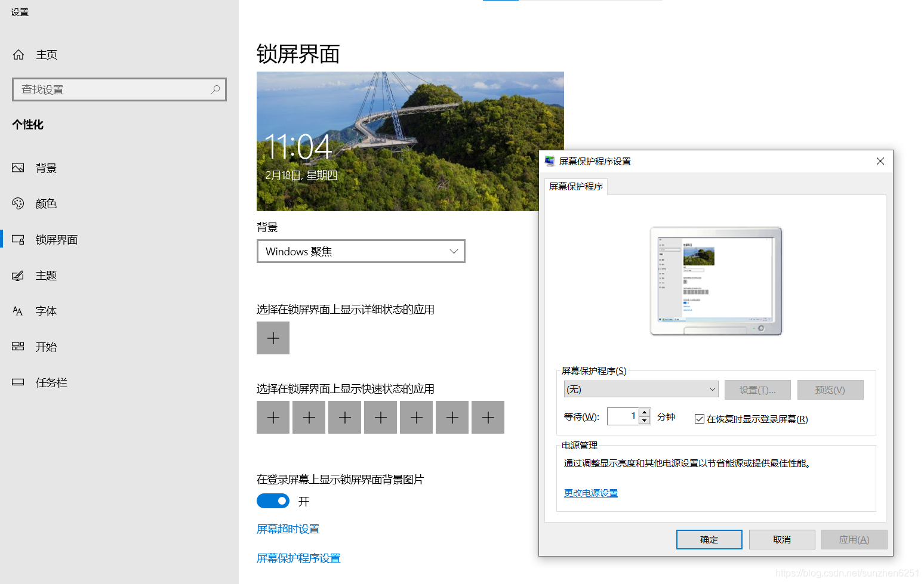Click the search magnifier icon in 查找设置
The image size is (924, 584).
point(215,89)
